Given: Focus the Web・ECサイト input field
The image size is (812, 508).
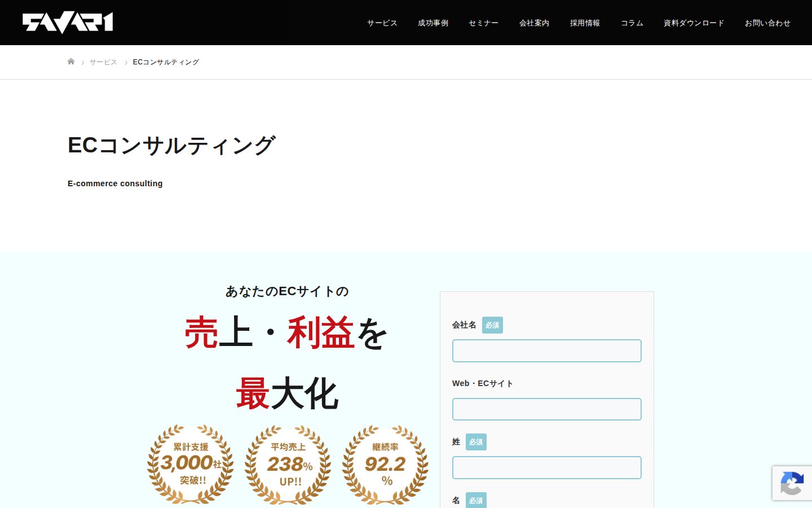Looking at the screenshot, I should click(547, 409).
